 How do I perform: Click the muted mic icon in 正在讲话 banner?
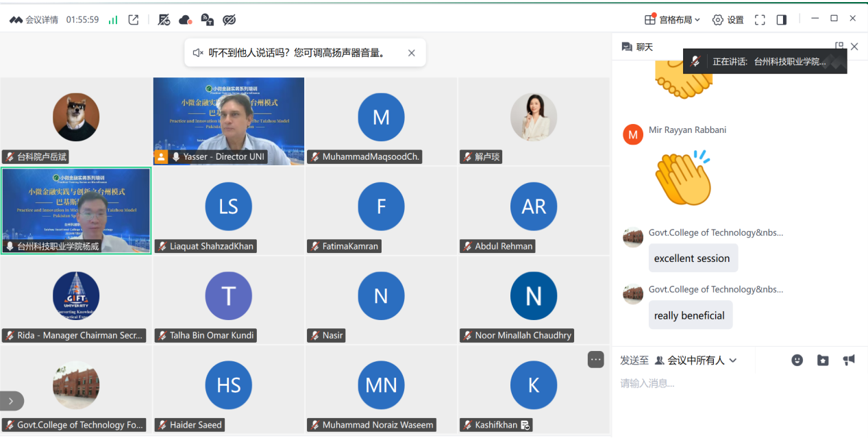[x=695, y=61]
